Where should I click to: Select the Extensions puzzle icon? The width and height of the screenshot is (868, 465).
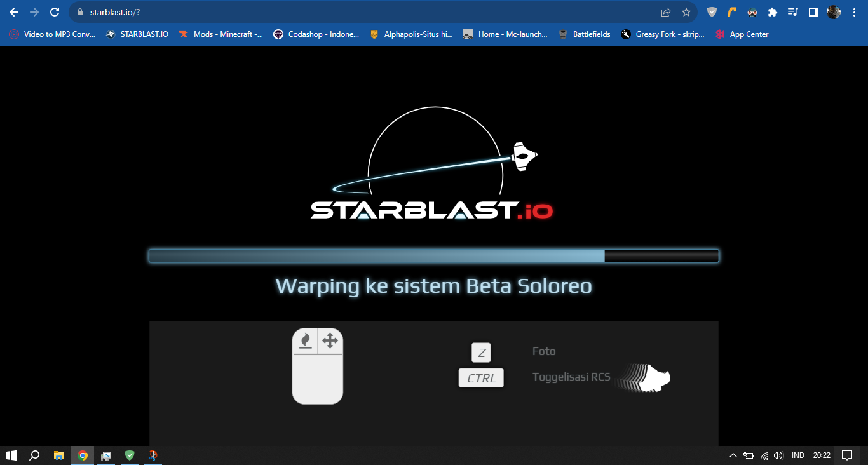coord(773,11)
